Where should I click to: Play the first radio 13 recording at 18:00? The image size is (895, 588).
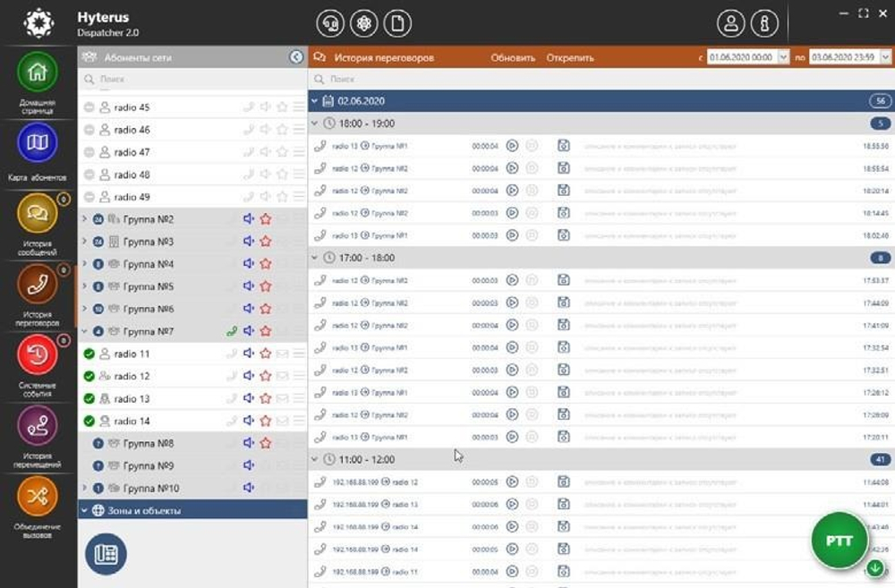(512, 146)
